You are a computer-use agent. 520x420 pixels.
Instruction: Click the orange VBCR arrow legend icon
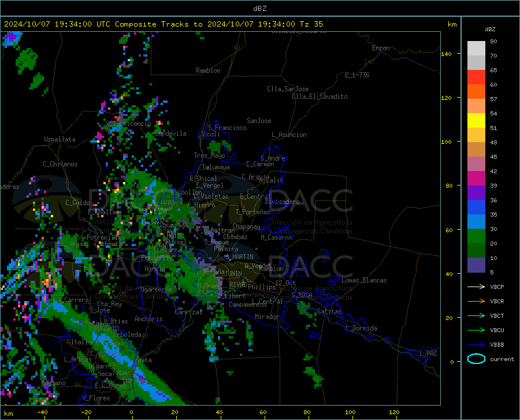pos(476,302)
